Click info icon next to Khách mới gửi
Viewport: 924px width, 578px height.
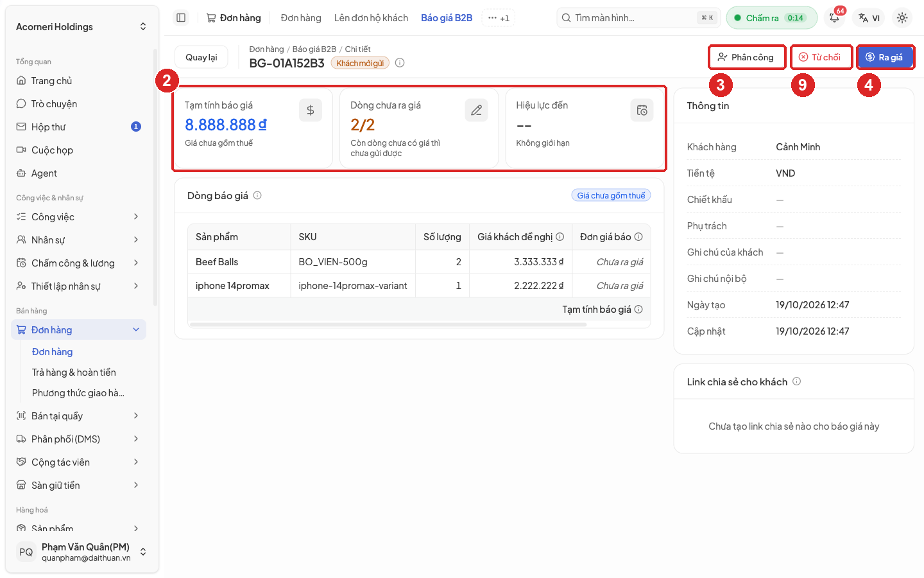pyautogui.click(x=400, y=63)
